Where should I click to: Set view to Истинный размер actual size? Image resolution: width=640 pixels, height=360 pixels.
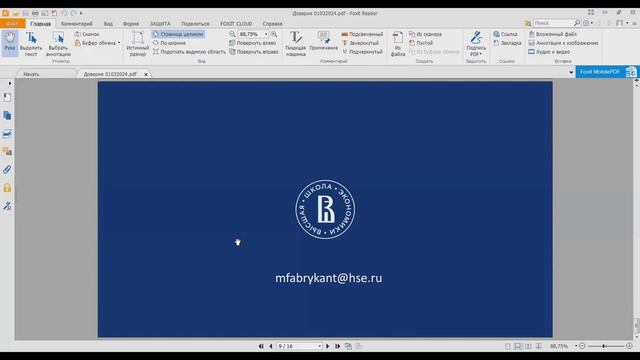[x=138, y=43]
